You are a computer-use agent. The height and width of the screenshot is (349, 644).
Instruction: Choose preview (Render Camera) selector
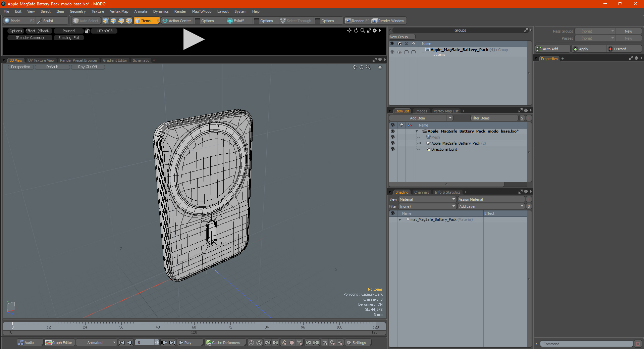point(30,38)
